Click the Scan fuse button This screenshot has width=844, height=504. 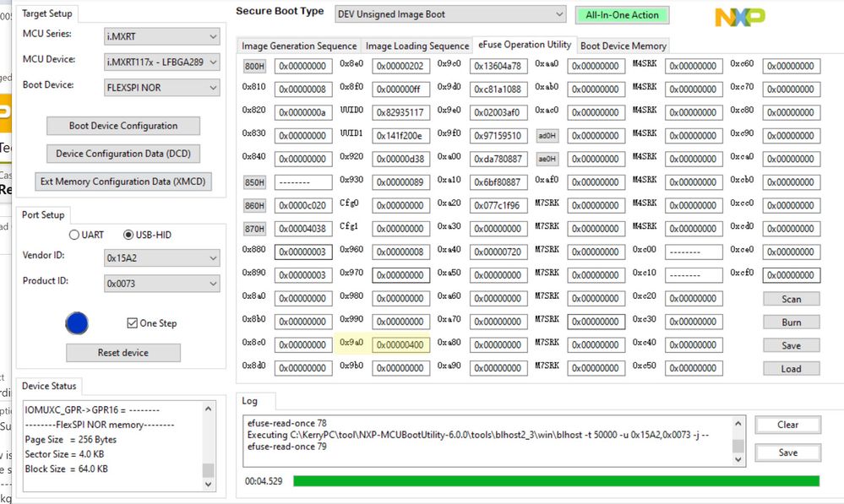792,299
